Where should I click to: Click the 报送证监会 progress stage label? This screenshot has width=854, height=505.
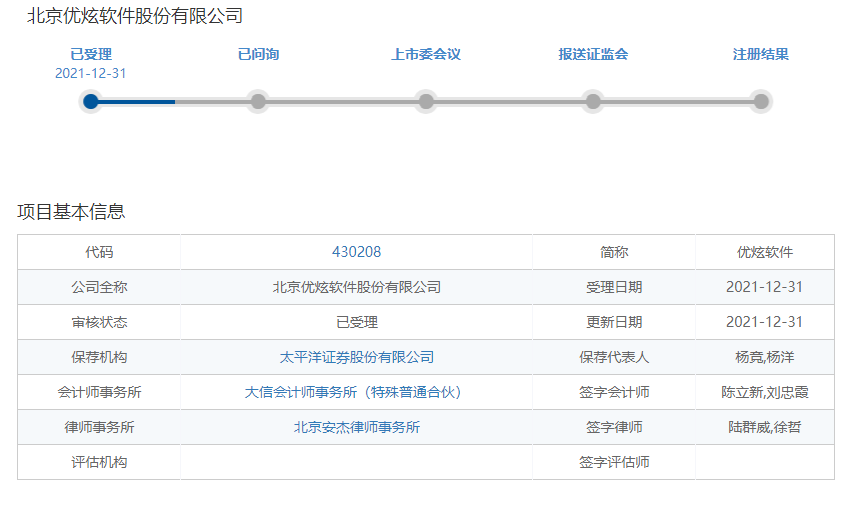pyautogui.click(x=593, y=54)
